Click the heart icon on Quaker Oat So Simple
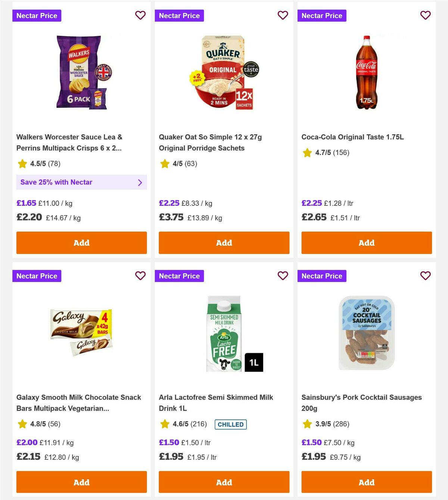Viewport: 448px width, 500px height. 283,15
